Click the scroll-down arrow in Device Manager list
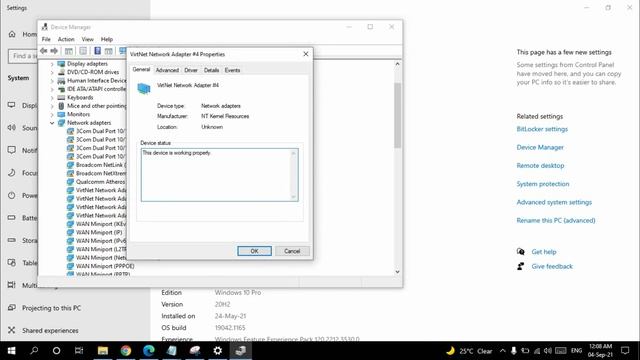The height and width of the screenshot is (360, 640). pyautogui.click(x=398, y=272)
